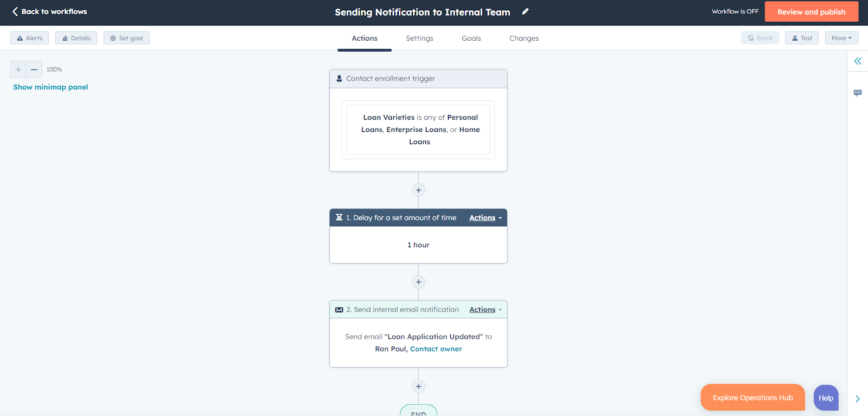Open the More dropdown

[x=841, y=38]
